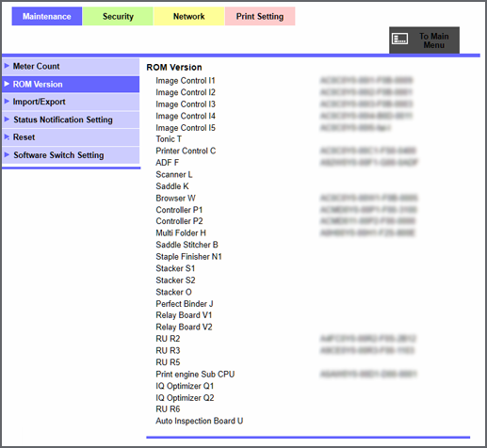This screenshot has width=487, height=448.
Task: Click the blurred version value for Image Control I1
Action: coord(366,81)
